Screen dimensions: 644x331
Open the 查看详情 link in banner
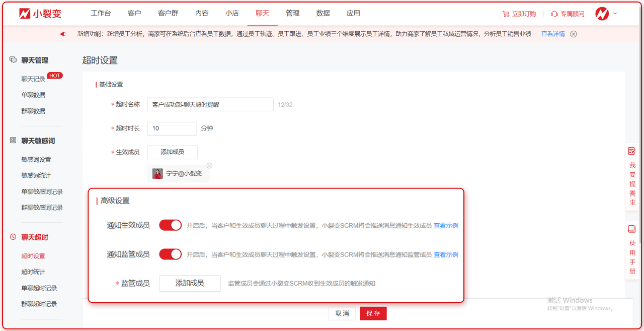point(553,34)
